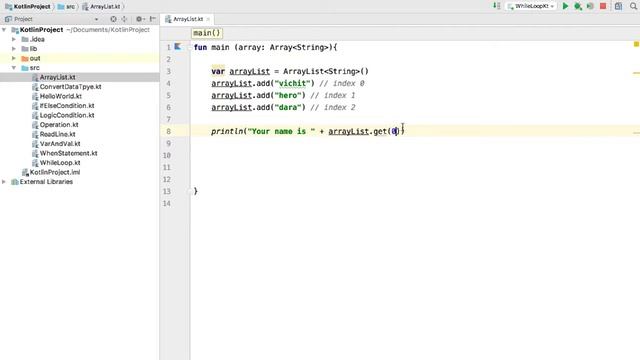Collapse the KotlinProject root node

coord(4,30)
